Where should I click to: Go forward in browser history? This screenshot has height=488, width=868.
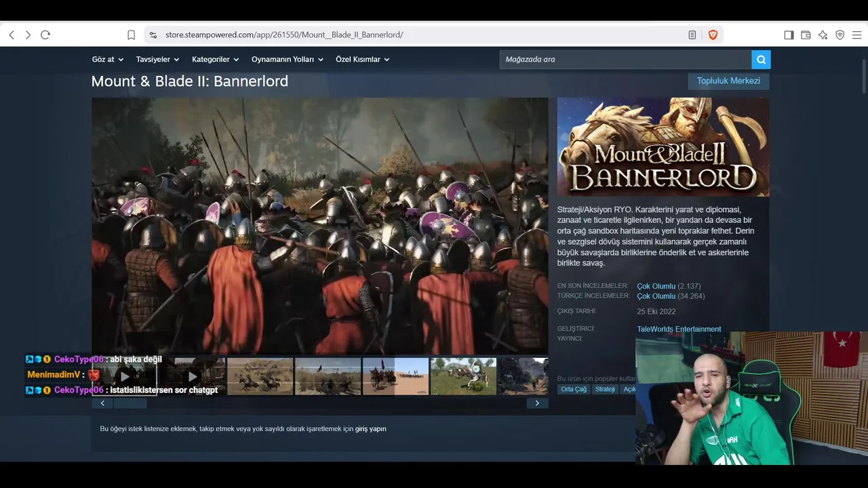[x=28, y=35]
